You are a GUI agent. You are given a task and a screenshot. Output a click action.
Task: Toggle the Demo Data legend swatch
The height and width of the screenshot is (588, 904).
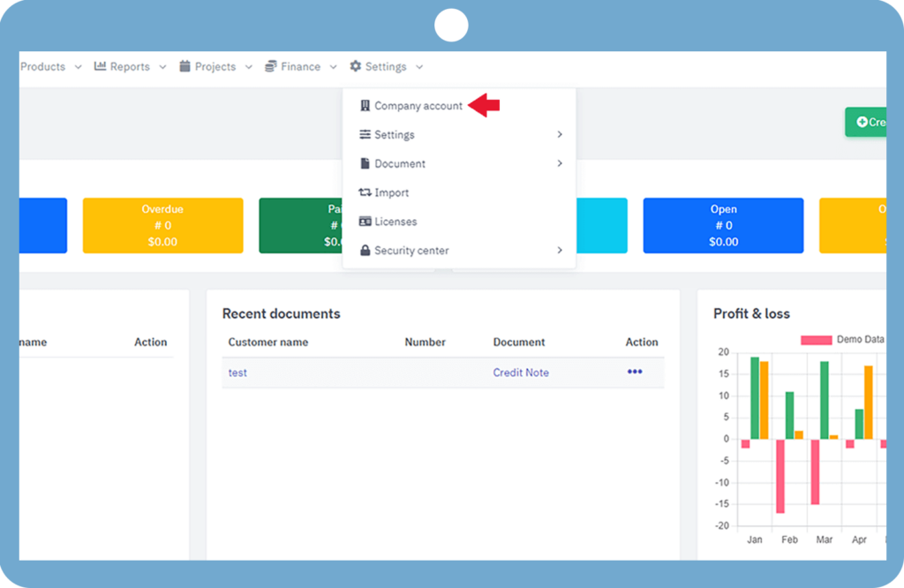click(816, 340)
